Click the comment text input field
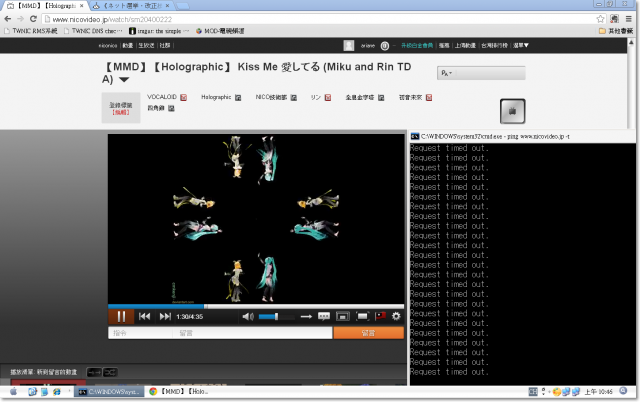The image size is (640, 402). tap(253, 333)
